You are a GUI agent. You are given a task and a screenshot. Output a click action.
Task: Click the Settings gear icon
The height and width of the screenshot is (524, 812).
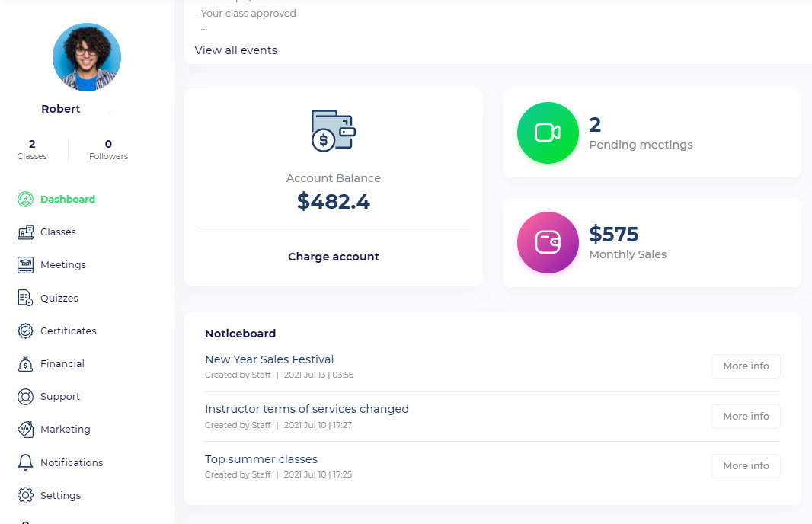[x=25, y=495]
